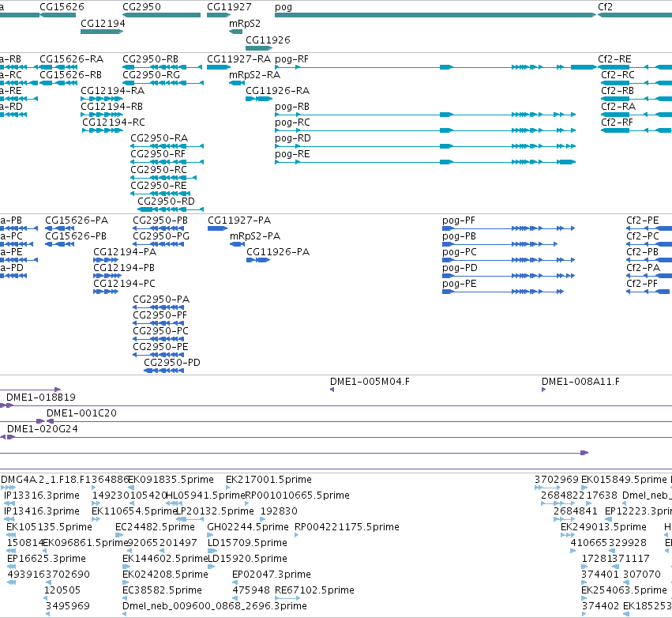Viewport: 672px width, 618px height.
Task: Select protein mRpS2-PA
Action: [238, 244]
